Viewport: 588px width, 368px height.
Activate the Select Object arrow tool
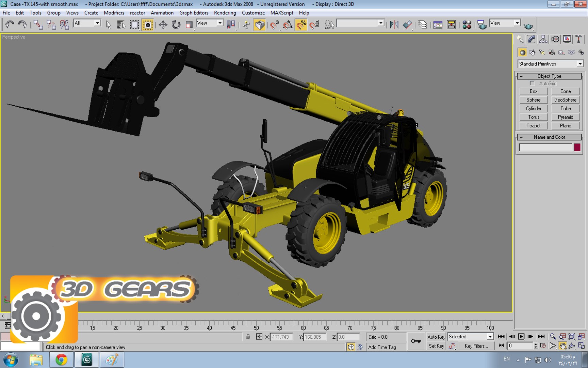click(x=108, y=25)
